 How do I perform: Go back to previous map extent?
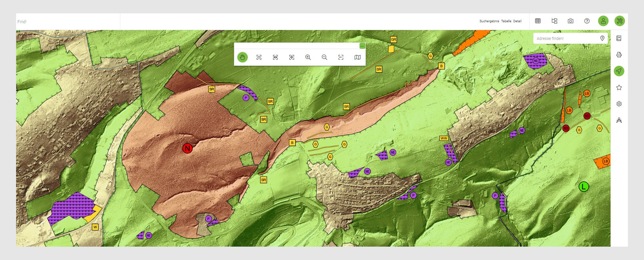tap(341, 57)
